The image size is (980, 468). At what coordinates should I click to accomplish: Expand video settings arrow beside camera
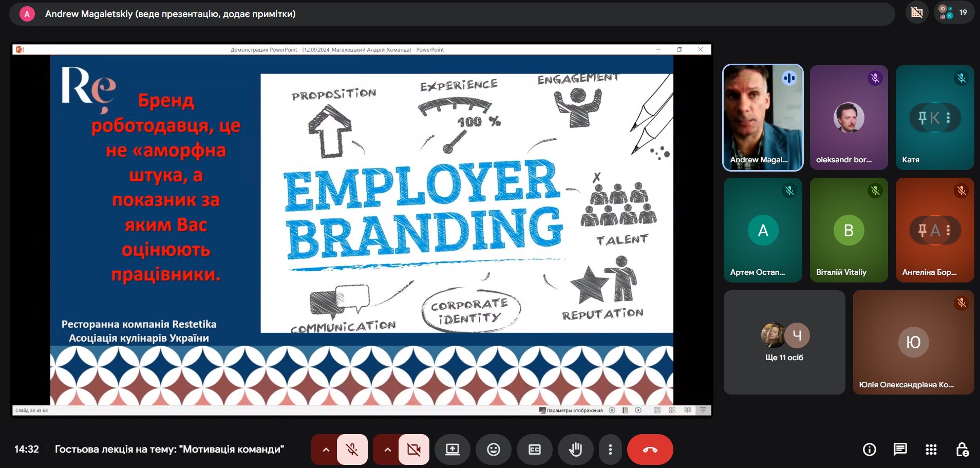tap(387, 450)
